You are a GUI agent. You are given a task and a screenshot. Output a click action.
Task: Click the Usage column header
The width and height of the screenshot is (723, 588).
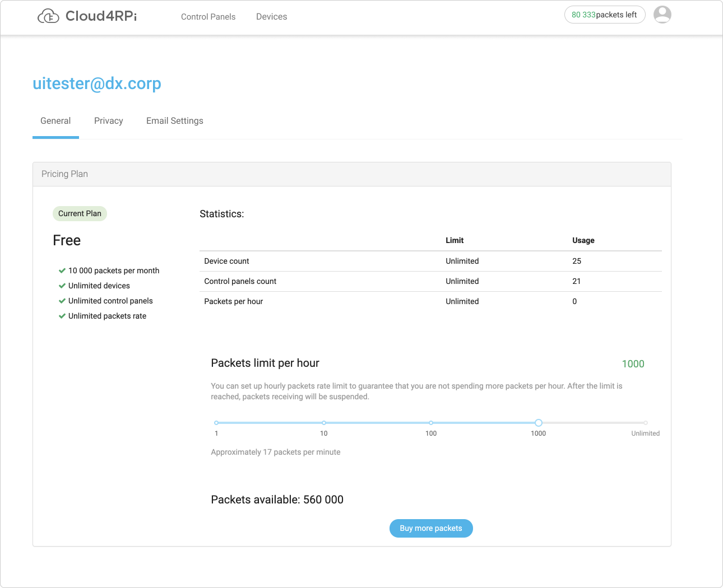583,240
